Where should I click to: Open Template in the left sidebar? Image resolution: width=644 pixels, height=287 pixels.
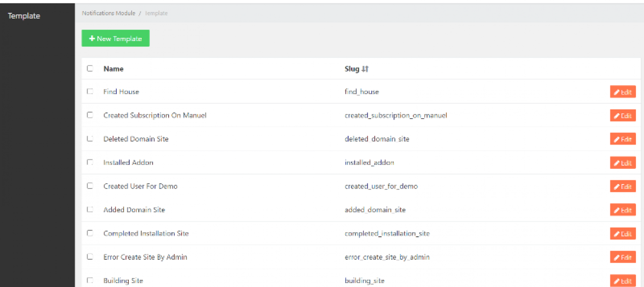coord(24,16)
